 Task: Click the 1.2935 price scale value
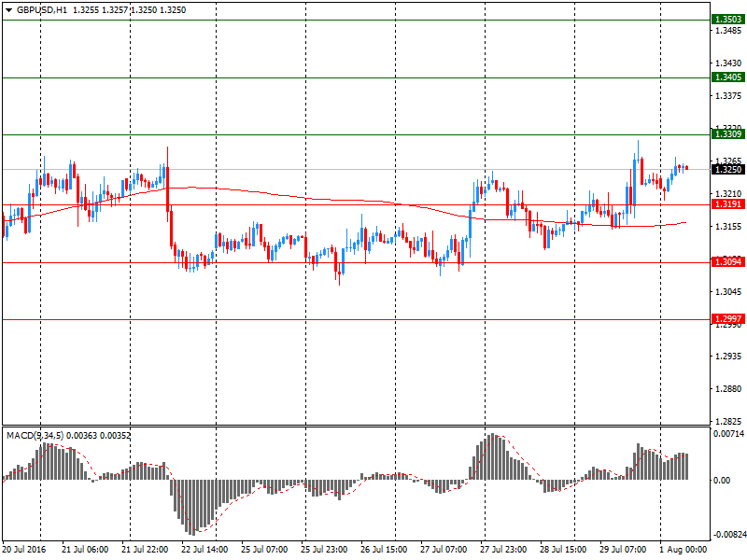728,357
